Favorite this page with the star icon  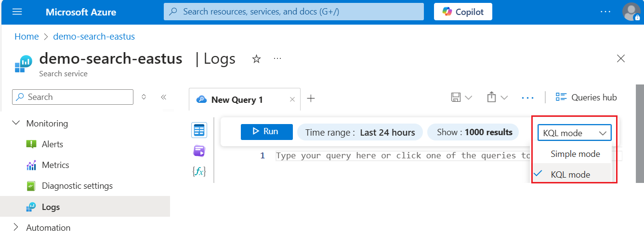point(257,59)
